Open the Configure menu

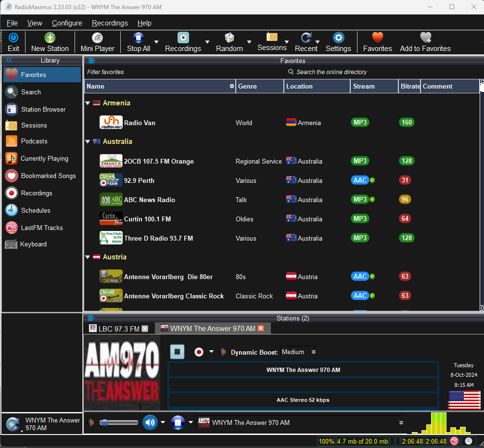coord(67,23)
